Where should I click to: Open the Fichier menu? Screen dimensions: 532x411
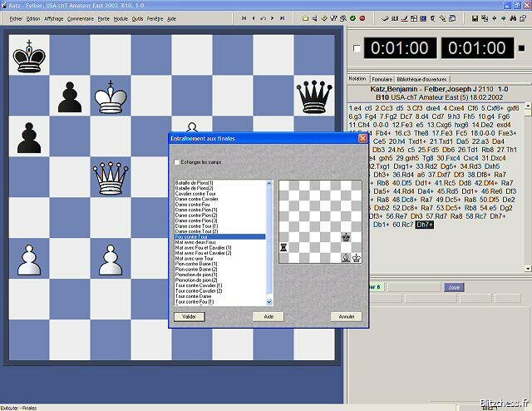[x=16, y=17]
